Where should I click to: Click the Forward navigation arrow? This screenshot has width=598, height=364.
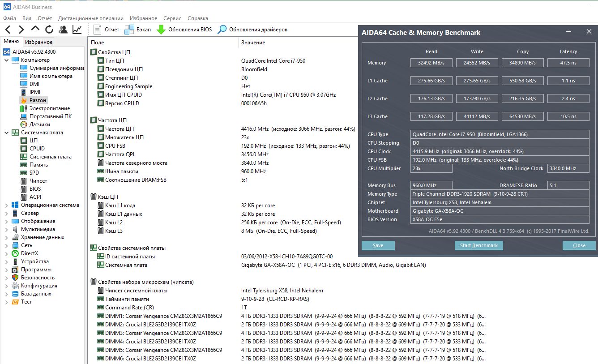click(21, 30)
